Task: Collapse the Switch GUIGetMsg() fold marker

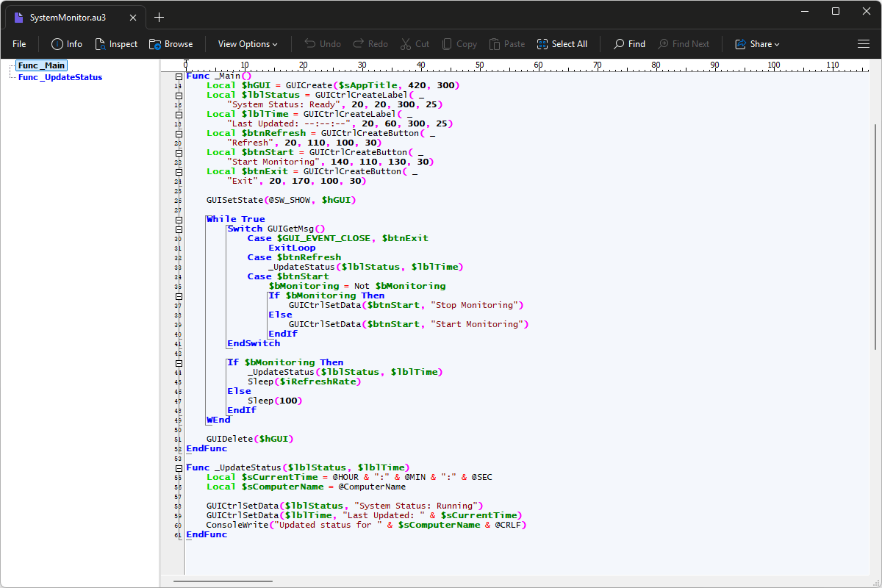Action: coord(179,229)
